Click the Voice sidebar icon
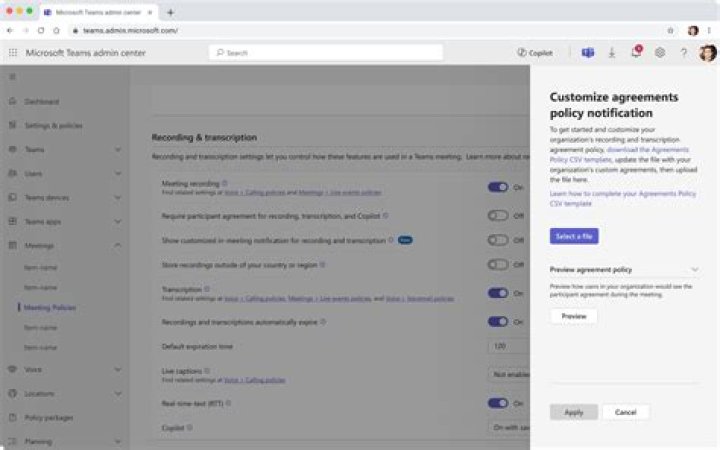The width and height of the screenshot is (720, 450). point(13,369)
